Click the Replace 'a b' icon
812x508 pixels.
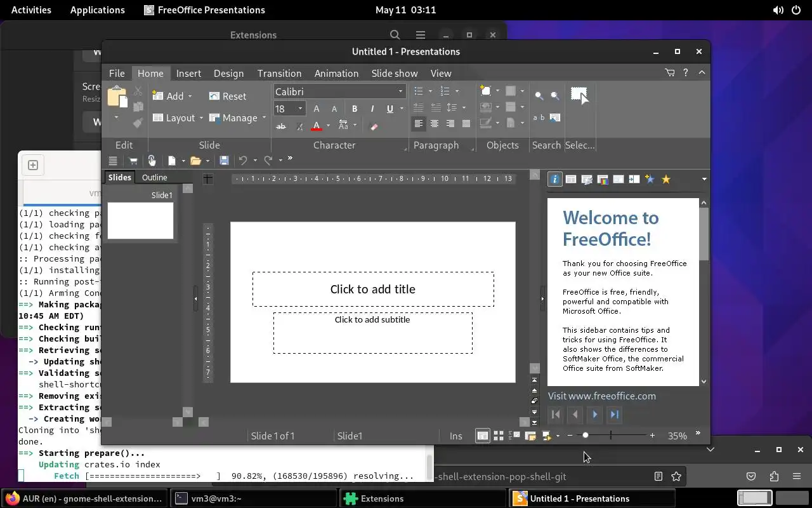click(539, 117)
